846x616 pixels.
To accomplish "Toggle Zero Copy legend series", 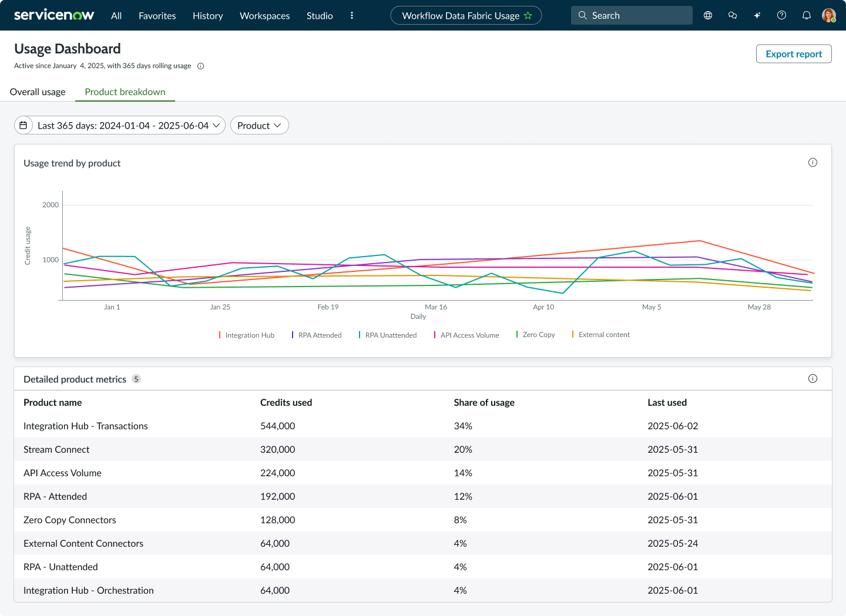I will tap(535, 335).
